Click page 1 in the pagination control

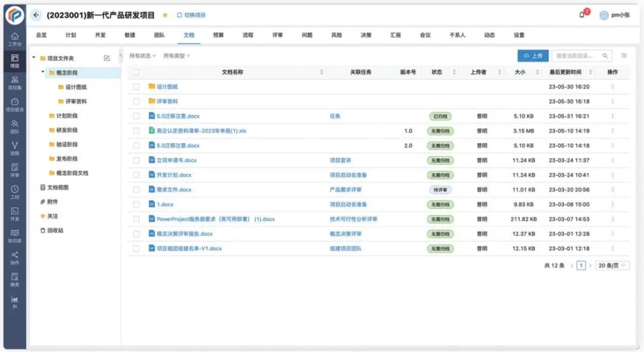pyautogui.click(x=581, y=265)
